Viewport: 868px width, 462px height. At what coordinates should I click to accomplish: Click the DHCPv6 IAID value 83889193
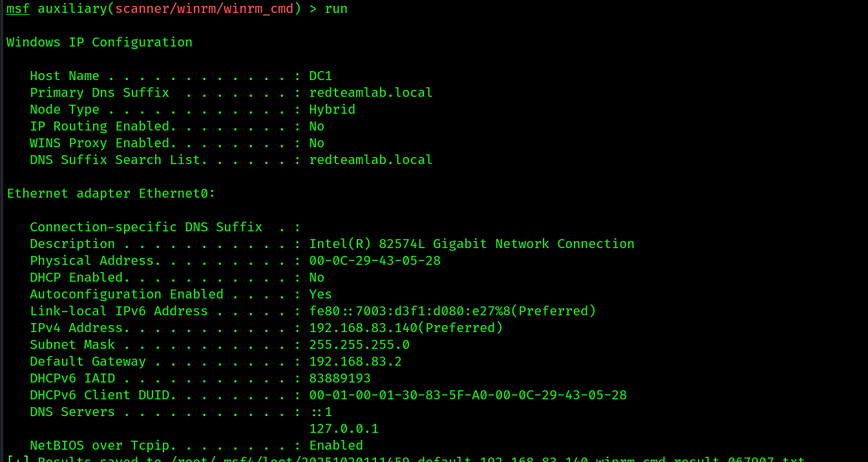click(x=340, y=379)
